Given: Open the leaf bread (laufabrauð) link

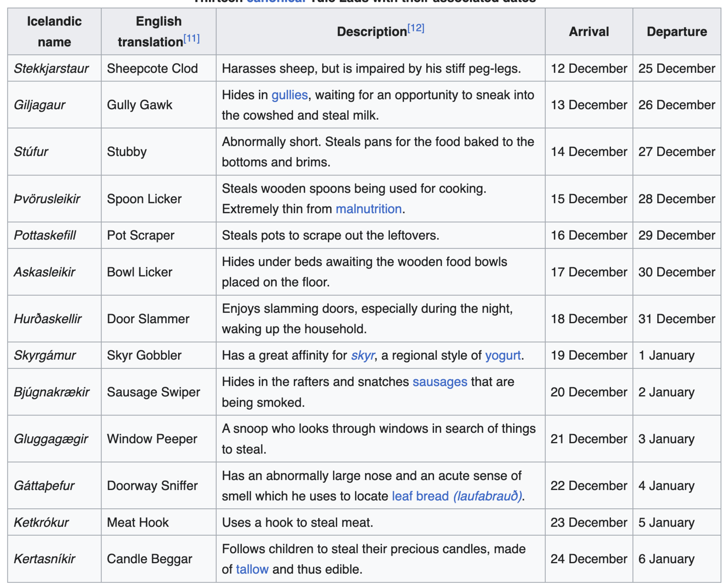Looking at the screenshot, I should pos(457,496).
